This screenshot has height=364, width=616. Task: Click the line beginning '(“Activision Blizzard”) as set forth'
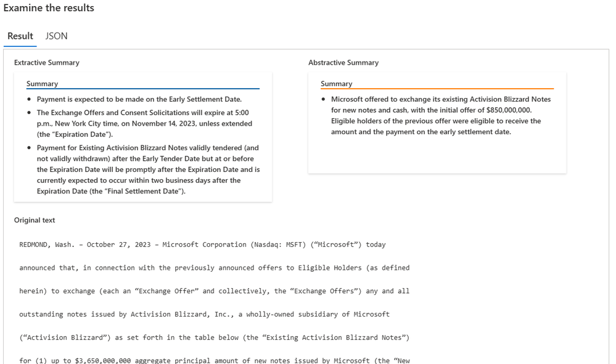215,338
